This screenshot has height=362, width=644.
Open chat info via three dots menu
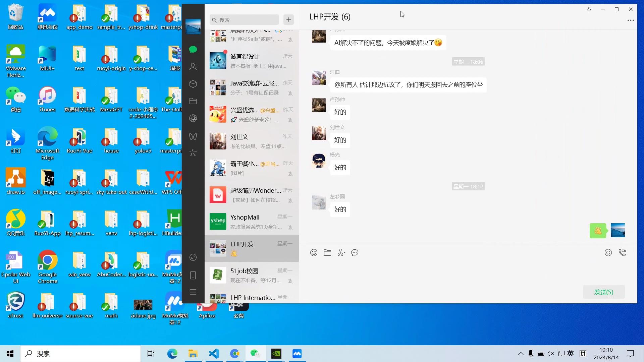click(x=631, y=20)
